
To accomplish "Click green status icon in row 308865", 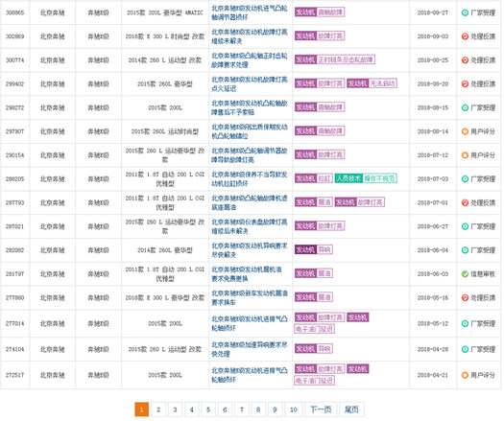I will coord(465,12).
